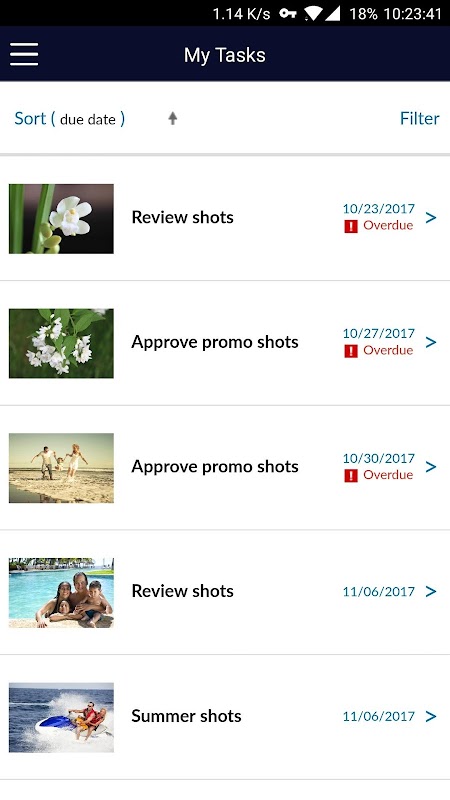Open the hamburger navigation menu

(24, 54)
